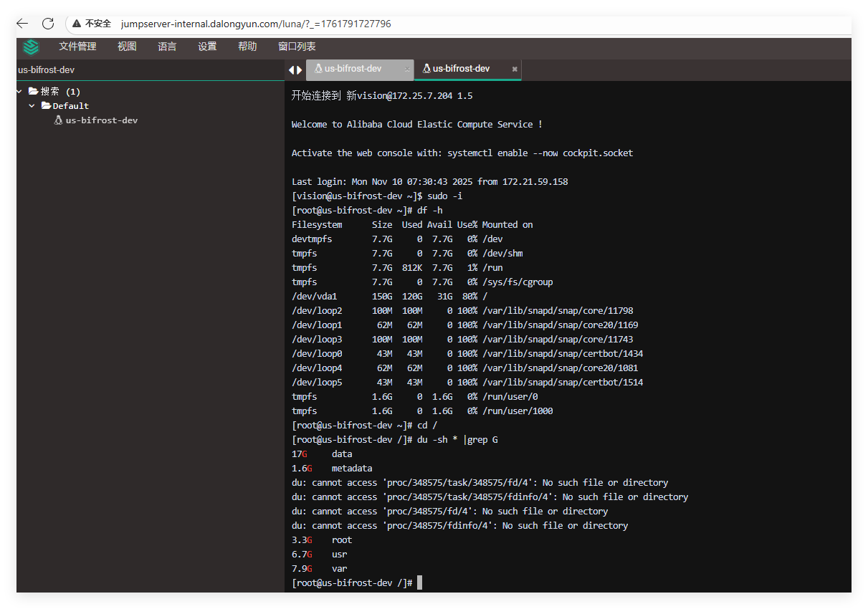Click the '6.7G usr' output line
This screenshot has height=609, width=868.
[x=320, y=555]
